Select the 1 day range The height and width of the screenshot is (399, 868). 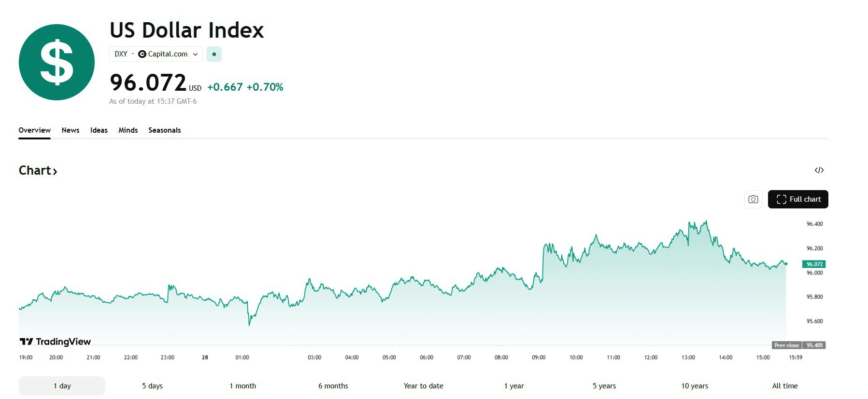pyautogui.click(x=62, y=386)
